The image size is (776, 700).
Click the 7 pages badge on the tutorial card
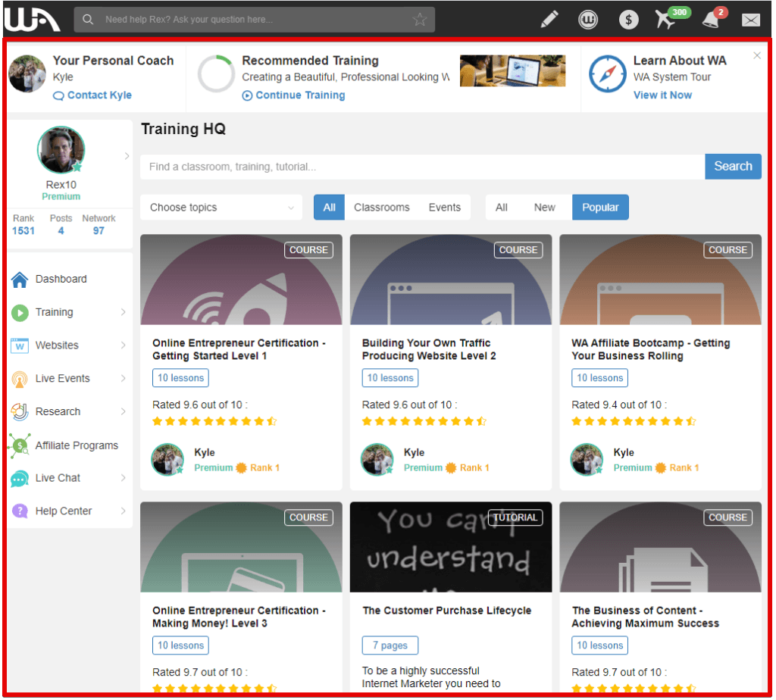coord(390,645)
